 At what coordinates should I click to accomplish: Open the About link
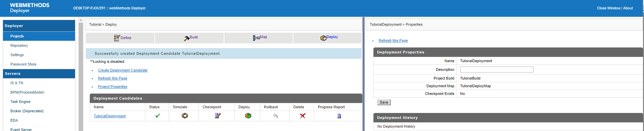628,8
